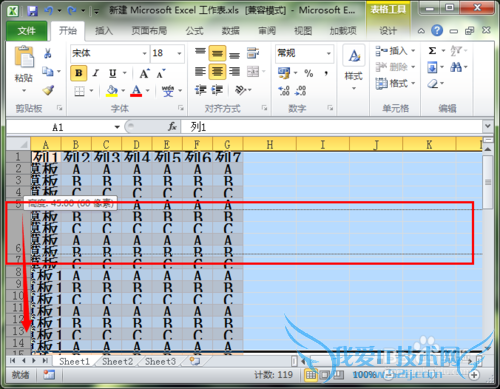500x389 pixels.
Task: Switch to the Insert tab
Action: pos(104,31)
